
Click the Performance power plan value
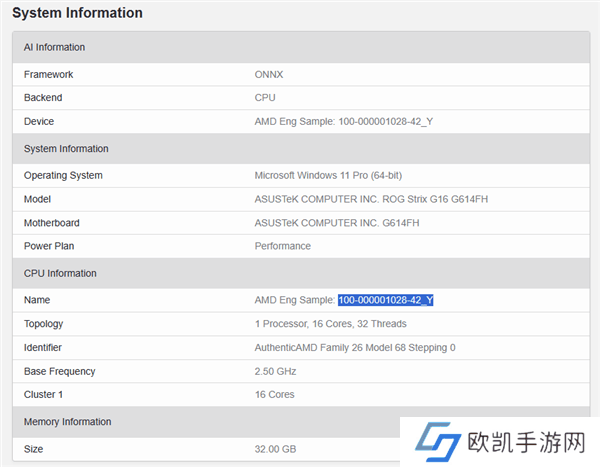tap(283, 246)
